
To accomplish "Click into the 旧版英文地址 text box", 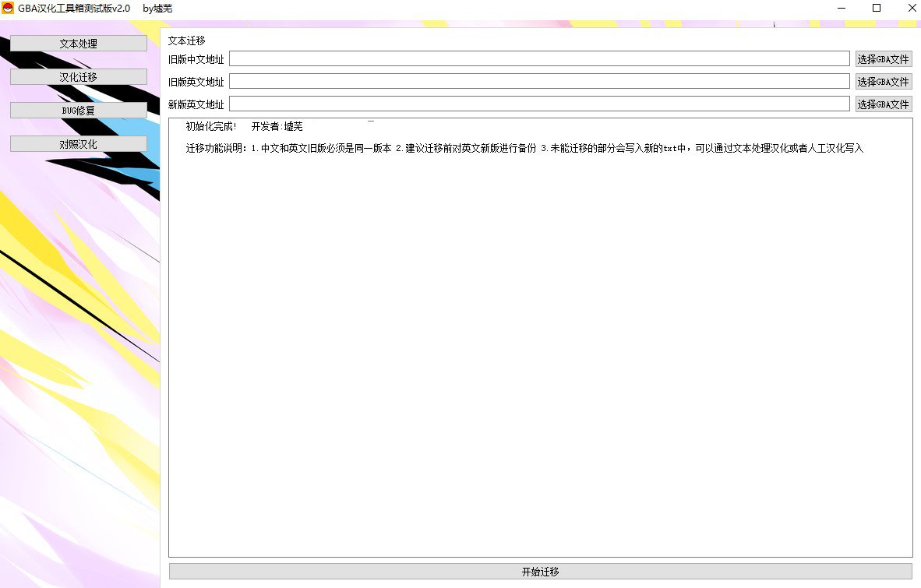I will pyautogui.click(x=538, y=82).
